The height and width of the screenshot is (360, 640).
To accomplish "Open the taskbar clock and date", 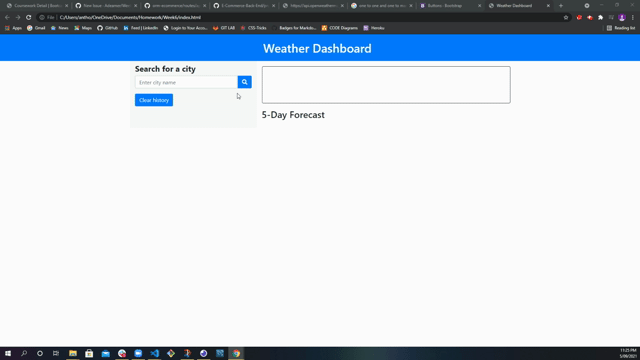I will (x=628, y=353).
